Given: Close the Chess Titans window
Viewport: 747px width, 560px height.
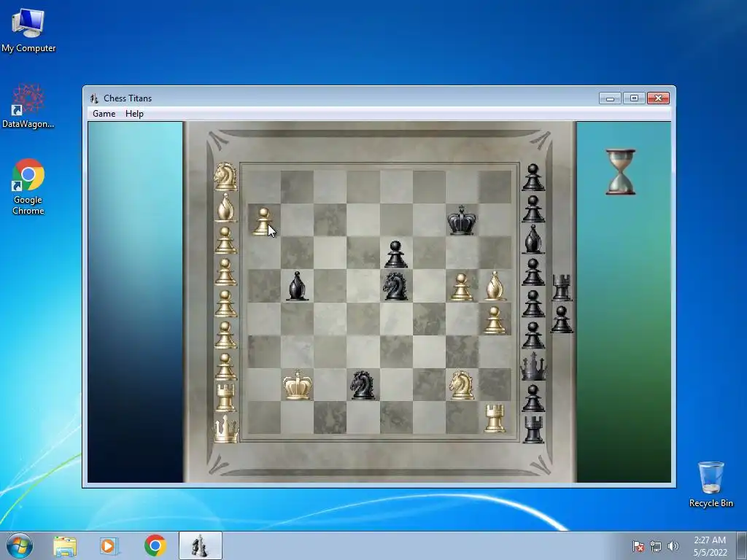Looking at the screenshot, I should [x=659, y=98].
